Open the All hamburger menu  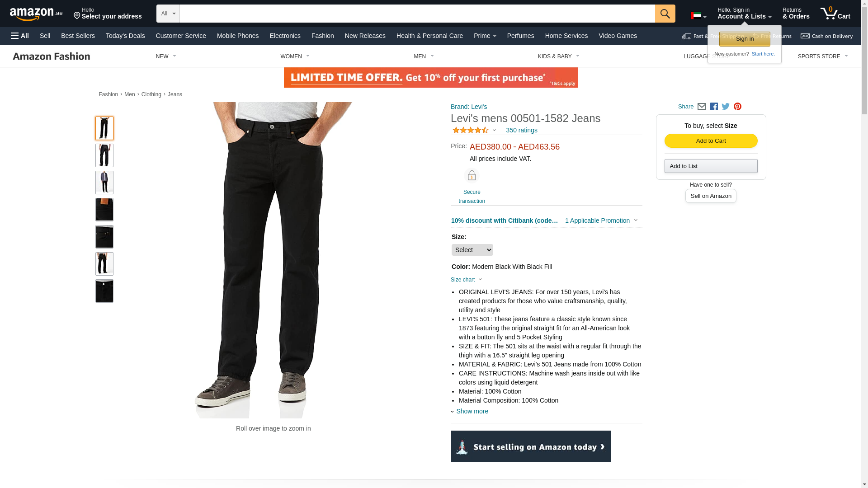[x=20, y=36]
